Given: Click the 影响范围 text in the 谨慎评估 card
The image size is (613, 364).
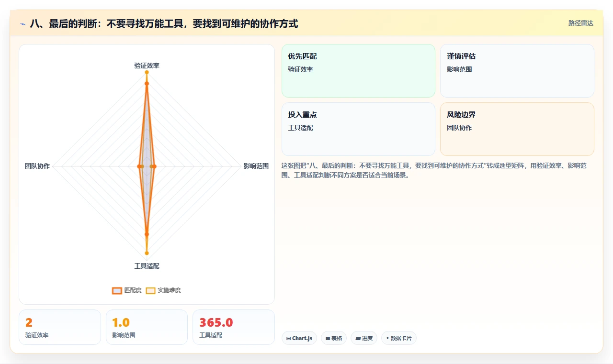Looking at the screenshot, I should (459, 69).
